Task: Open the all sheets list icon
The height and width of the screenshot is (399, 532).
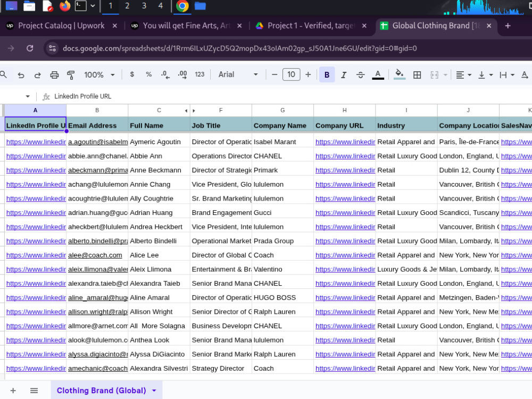Action: 34,390
